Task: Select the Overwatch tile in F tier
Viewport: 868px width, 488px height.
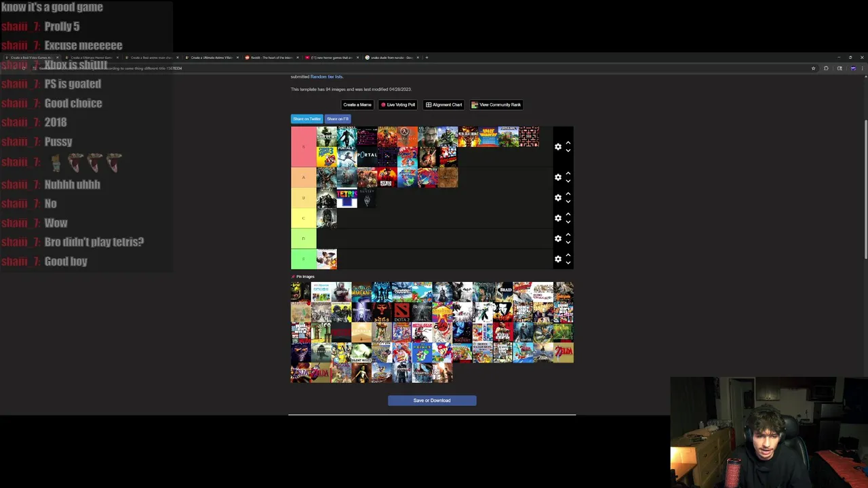Action: click(x=327, y=259)
